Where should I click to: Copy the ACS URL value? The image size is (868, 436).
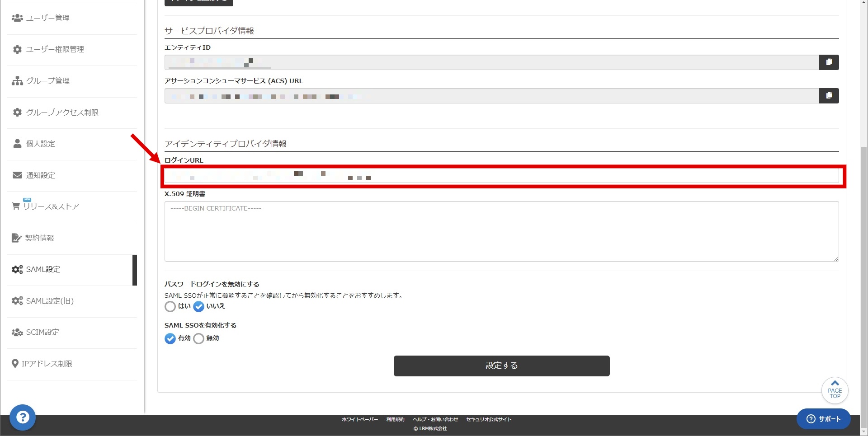(829, 96)
